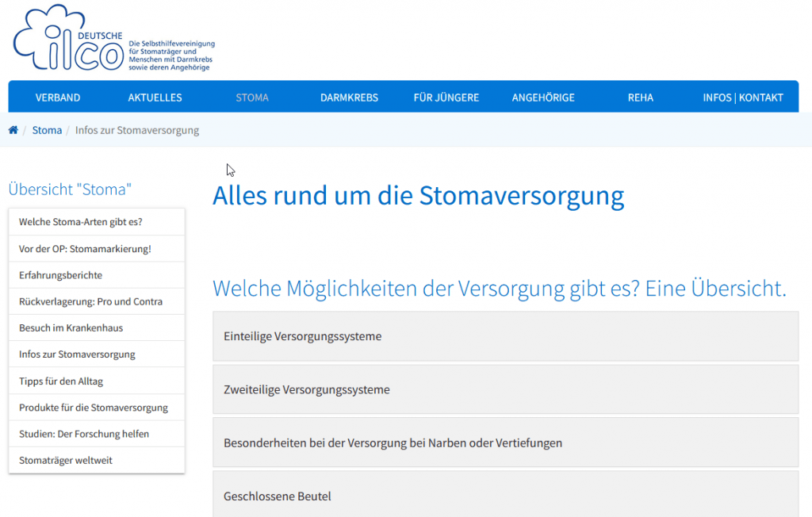The width and height of the screenshot is (812, 517).
Task: Click the Stoma breadcrumb link
Action: [47, 130]
